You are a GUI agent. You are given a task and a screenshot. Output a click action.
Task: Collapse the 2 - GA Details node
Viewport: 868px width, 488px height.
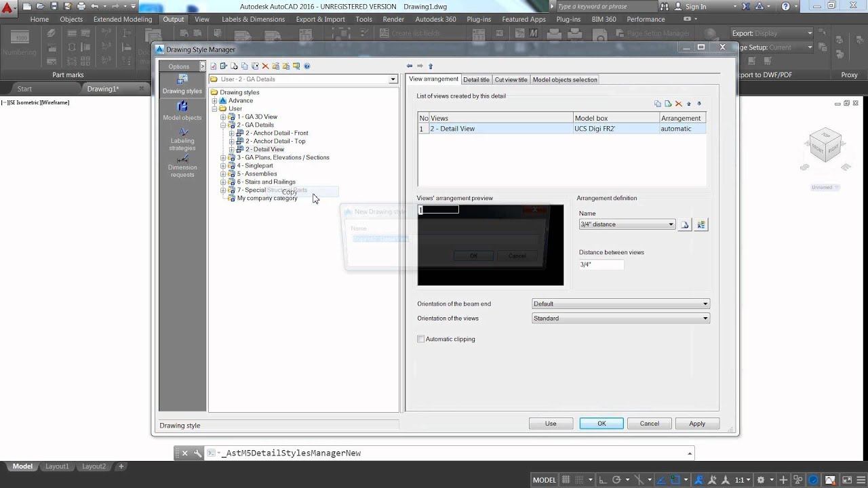pos(223,125)
